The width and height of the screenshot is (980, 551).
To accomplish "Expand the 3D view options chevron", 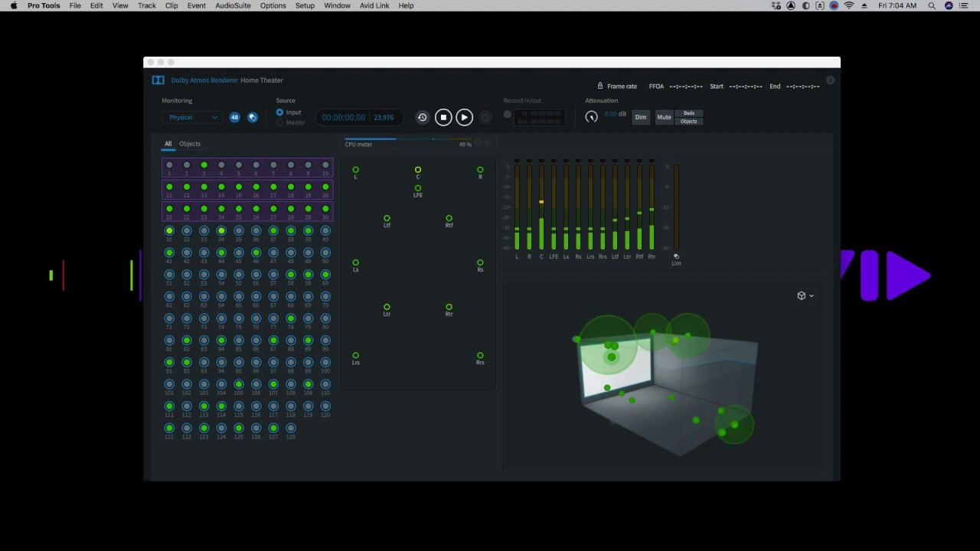I will pyautogui.click(x=812, y=296).
